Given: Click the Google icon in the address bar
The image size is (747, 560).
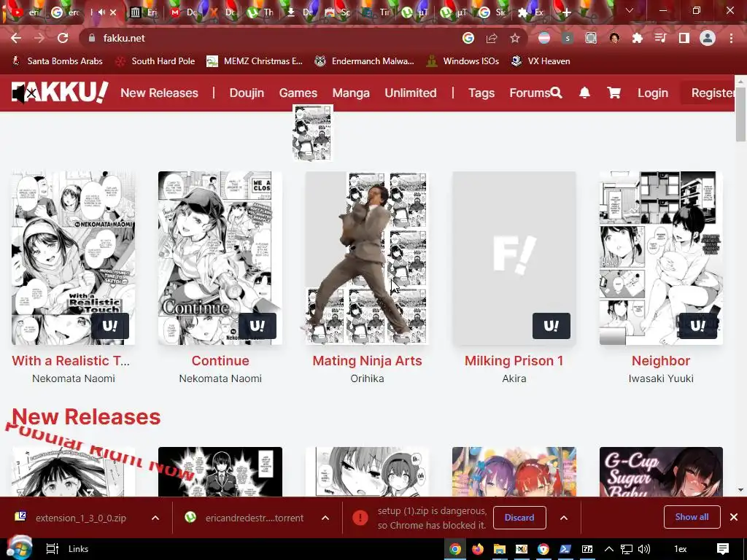Looking at the screenshot, I should (468, 38).
